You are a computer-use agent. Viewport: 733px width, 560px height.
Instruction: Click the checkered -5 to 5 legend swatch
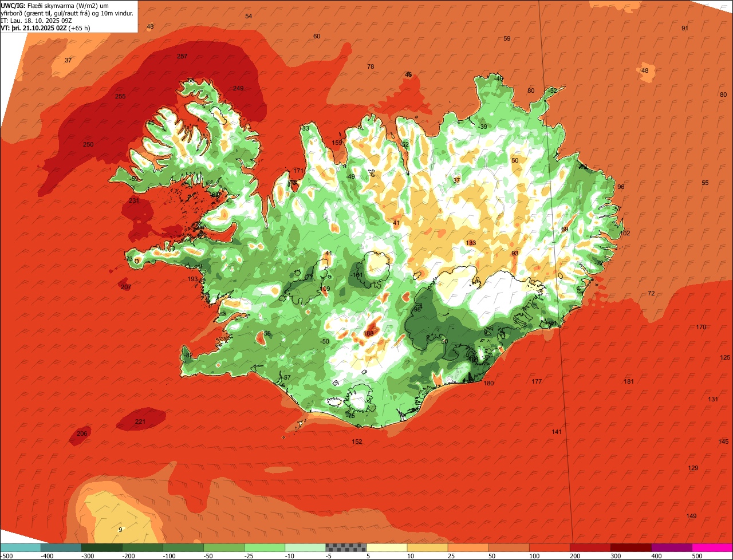click(346, 547)
